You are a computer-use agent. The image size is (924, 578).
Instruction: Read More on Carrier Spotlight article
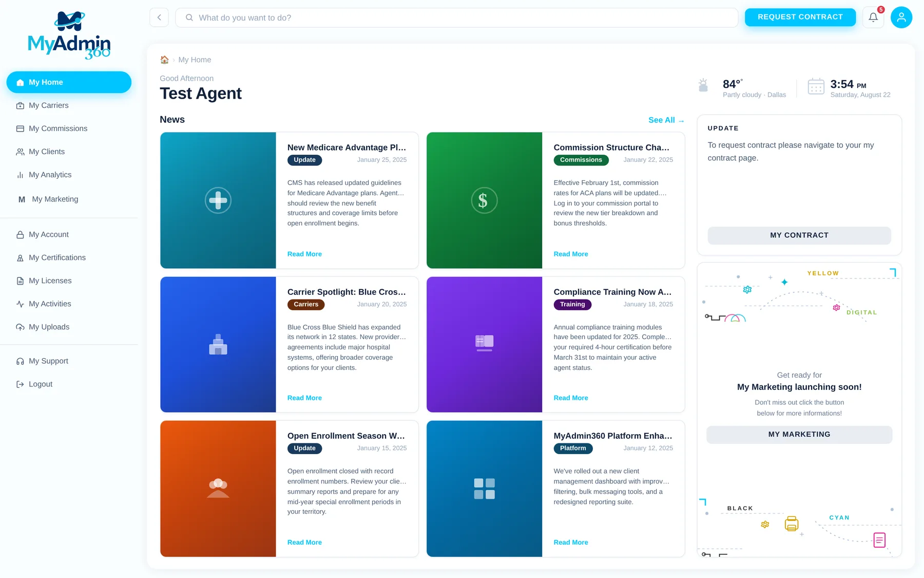click(x=304, y=398)
